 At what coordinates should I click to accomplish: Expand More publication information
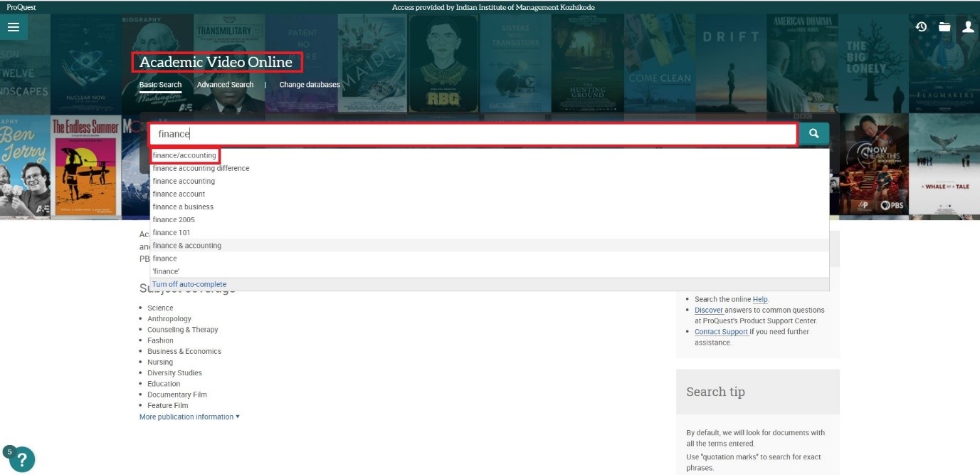[189, 417]
